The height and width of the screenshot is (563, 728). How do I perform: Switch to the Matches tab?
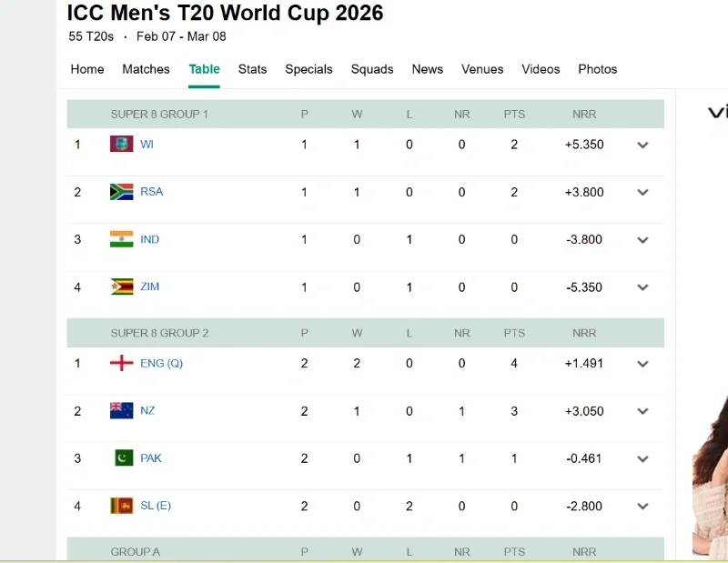pos(146,69)
